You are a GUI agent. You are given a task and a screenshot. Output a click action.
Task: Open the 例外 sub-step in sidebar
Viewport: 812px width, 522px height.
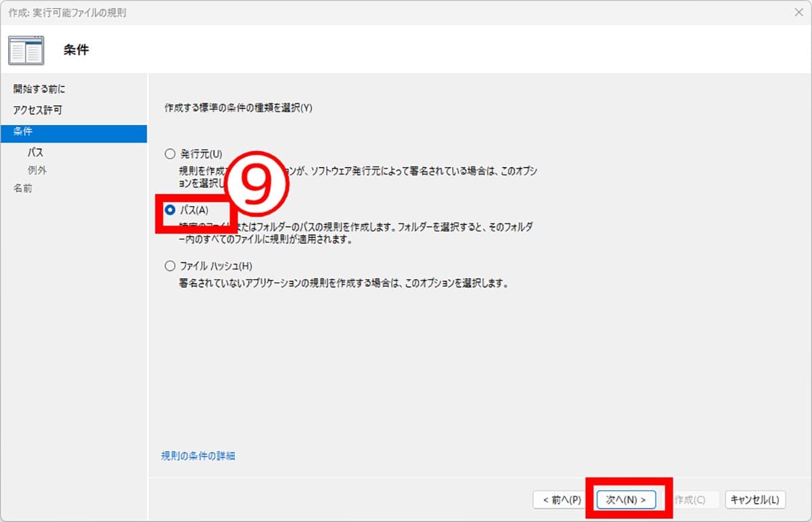[37, 170]
